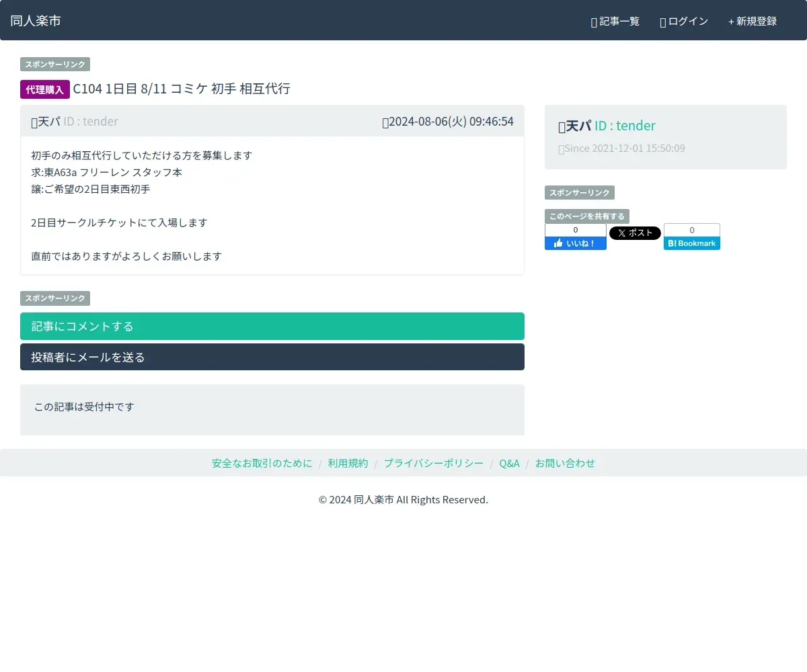Click the 代理購入 category badge
Viewport: 807px width, 672px height.
[x=45, y=89]
